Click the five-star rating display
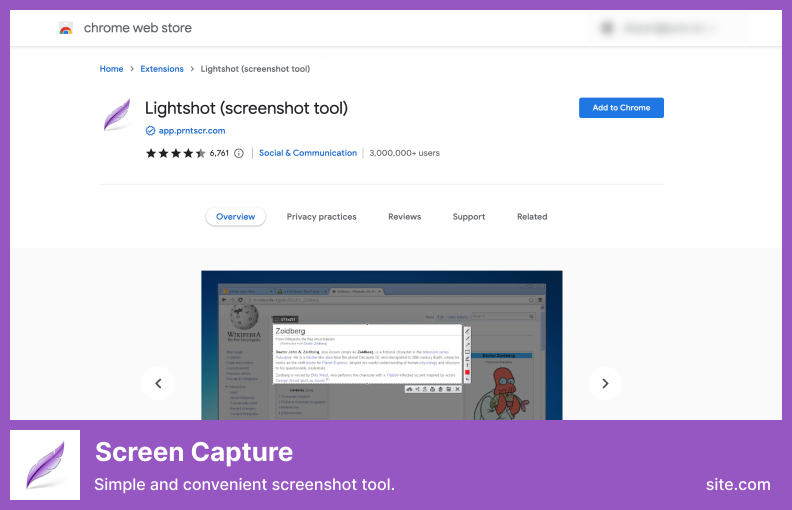Screen dimensions: 792x510 [175, 153]
